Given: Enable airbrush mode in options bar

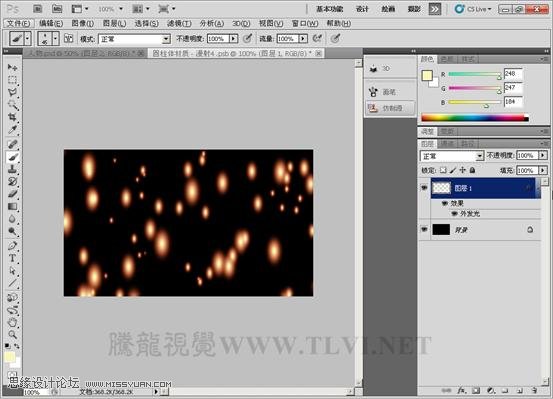Looking at the screenshot, I should 317,38.
